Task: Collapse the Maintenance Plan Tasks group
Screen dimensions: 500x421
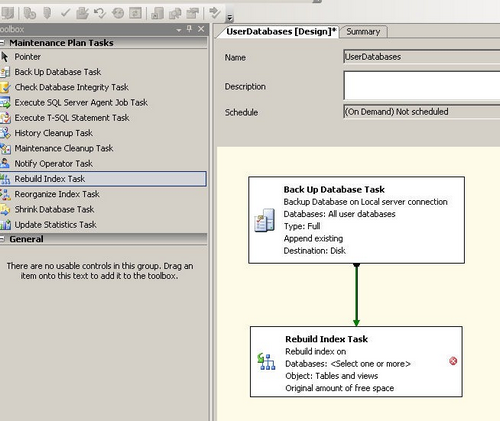Action: [x=2, y=43]
